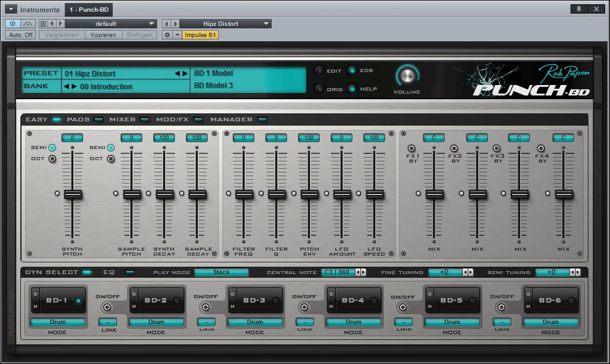Click the FX2 bypass button

click(453, 148)
